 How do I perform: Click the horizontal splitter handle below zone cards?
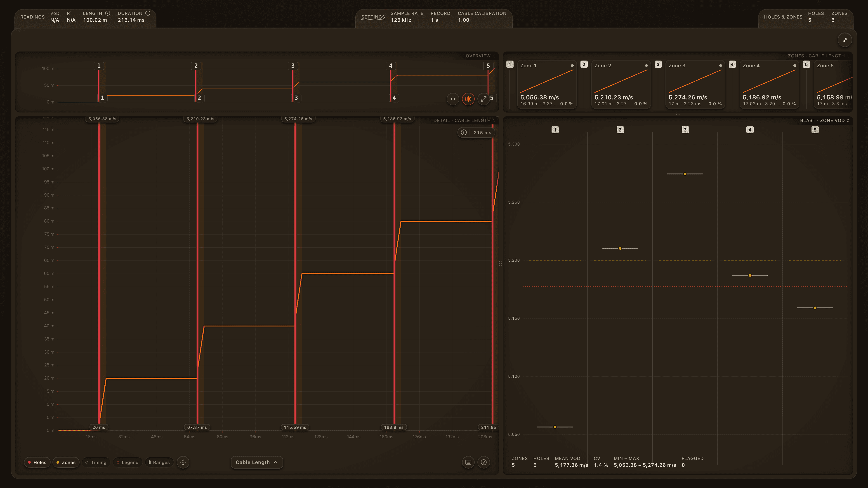click(678, 113)
